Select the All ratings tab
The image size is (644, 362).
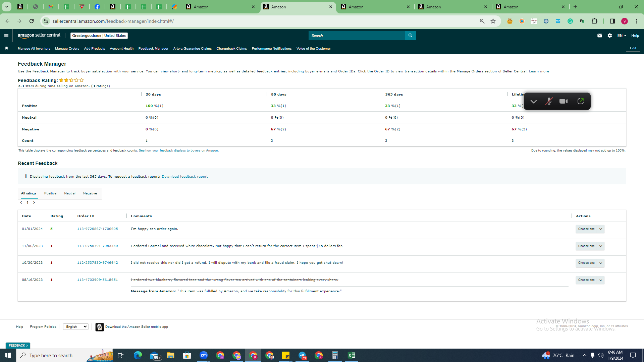29,193
